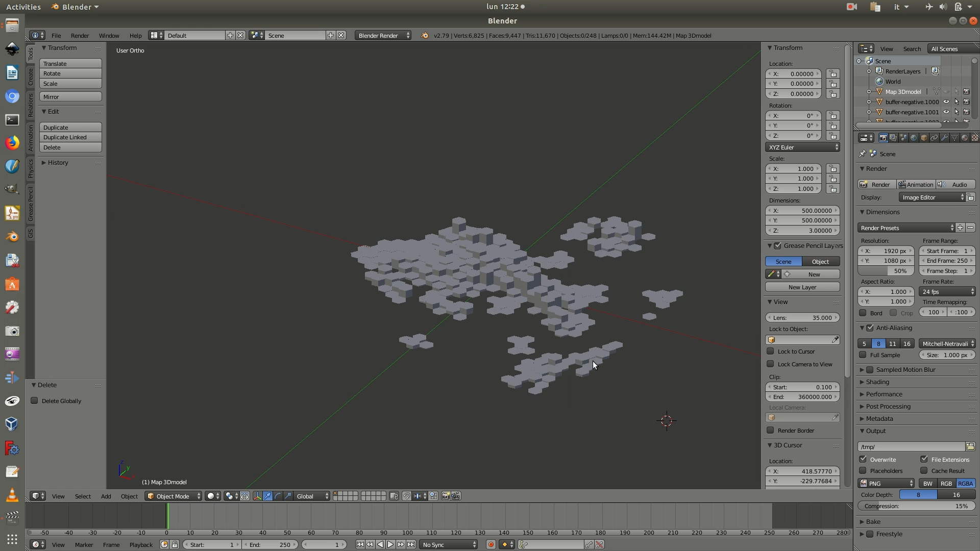Click the Mirror button

click(x=70, y=96)
